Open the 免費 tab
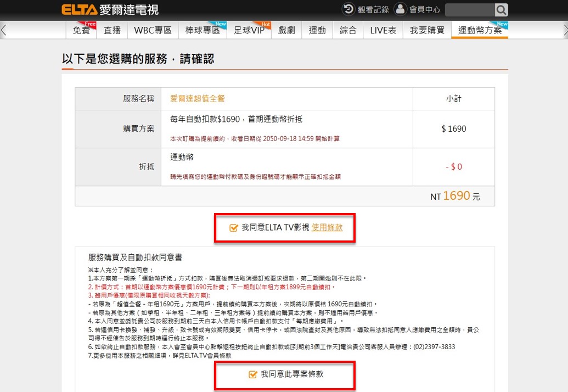This screenshot has height=392, width=568. [x=81, y=30]
